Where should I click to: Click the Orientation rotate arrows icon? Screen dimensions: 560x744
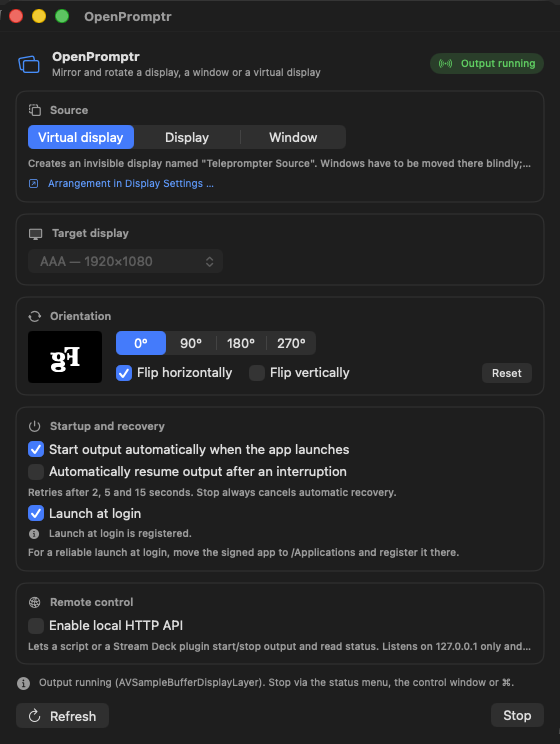tap(35, 316)
